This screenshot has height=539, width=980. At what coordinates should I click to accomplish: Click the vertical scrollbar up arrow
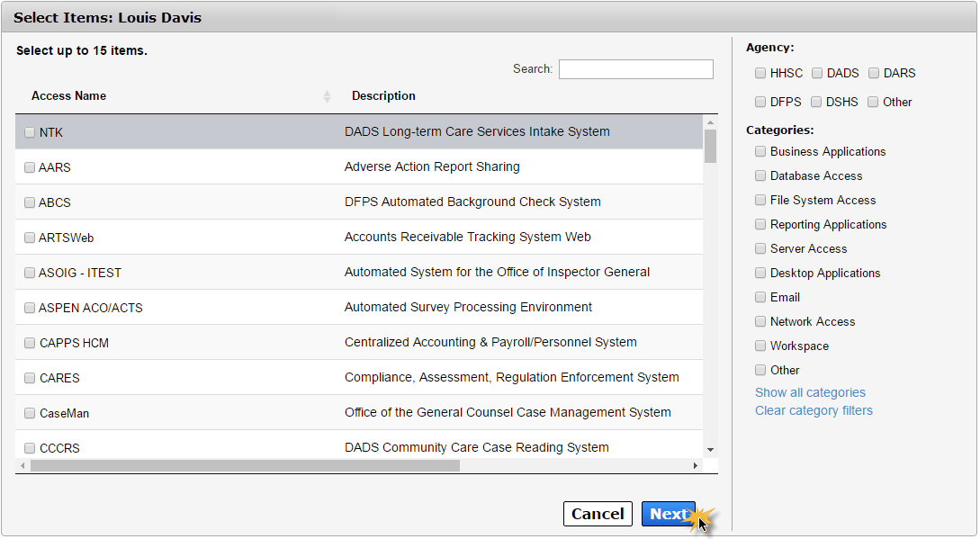[x=710, y=122]
